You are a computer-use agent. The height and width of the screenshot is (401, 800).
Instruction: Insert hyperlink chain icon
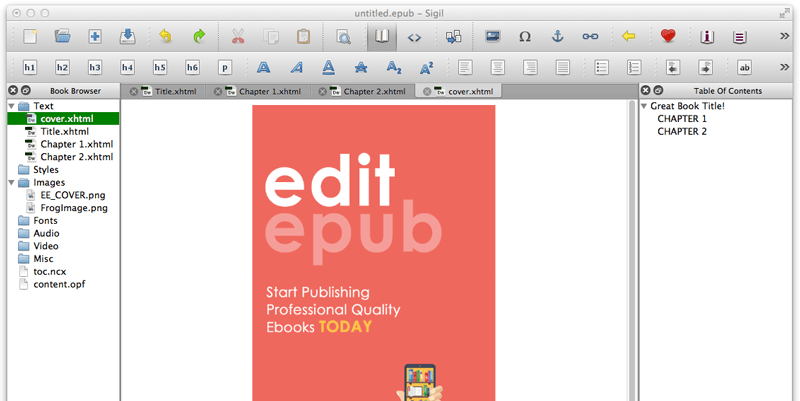pyautogui.click(x=590, y=37)
